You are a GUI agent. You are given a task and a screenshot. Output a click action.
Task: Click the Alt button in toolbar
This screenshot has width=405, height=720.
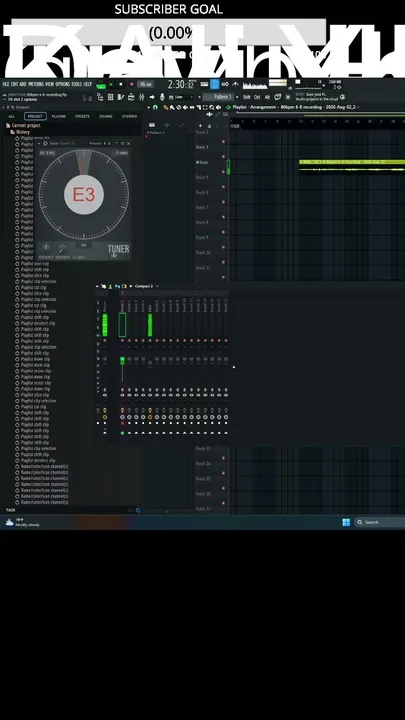click(x=267, y=97)
